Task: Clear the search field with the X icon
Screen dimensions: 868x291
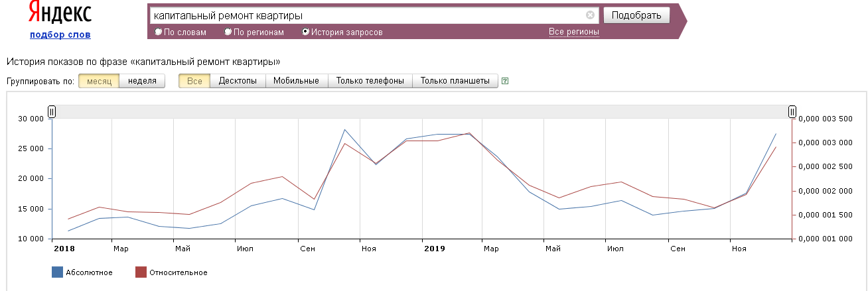Action: [x=590, y=15]
